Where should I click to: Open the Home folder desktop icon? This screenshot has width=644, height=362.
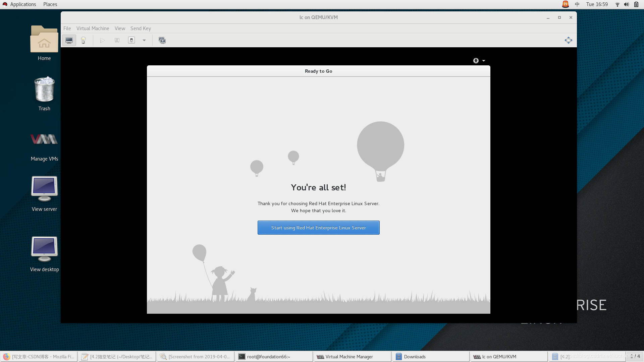(44, 43)
